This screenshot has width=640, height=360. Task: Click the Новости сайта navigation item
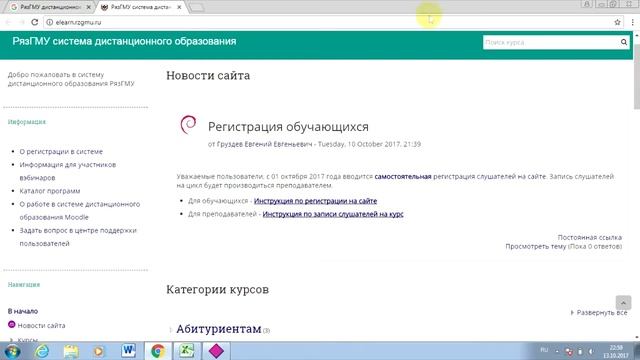[x=41, y=325]
